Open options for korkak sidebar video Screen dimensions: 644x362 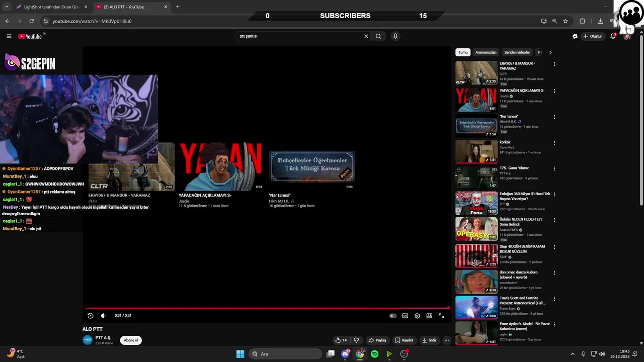(554, 143)
